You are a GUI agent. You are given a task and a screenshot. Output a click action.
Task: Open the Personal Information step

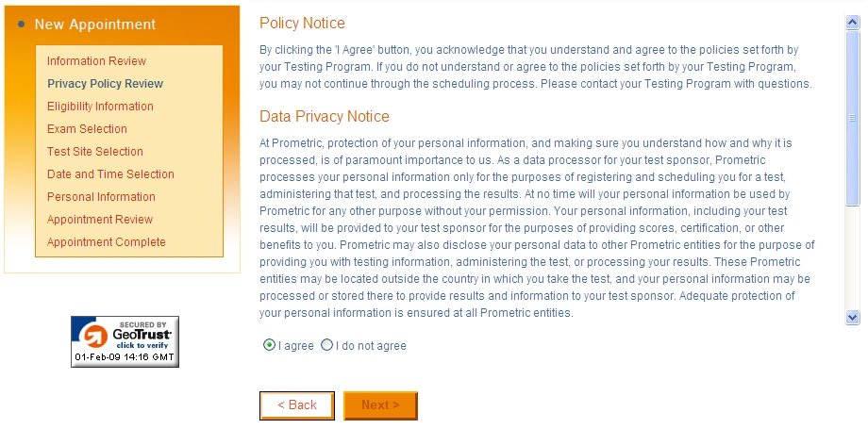coord(101,197)
